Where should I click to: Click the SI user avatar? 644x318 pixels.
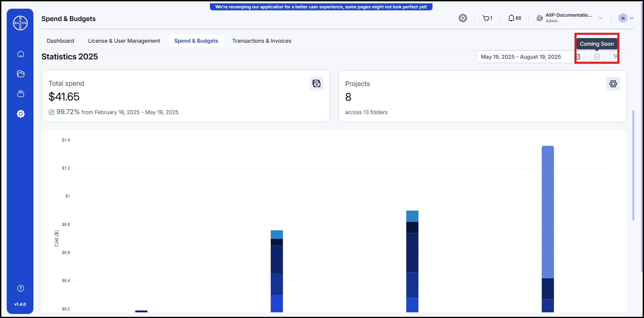pos(623,18)
